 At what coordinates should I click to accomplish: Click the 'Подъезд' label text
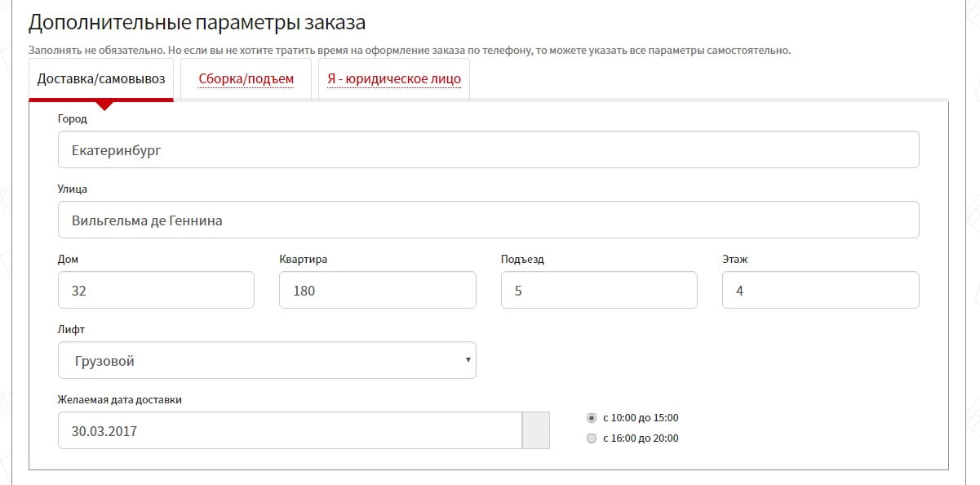[522, 260]
